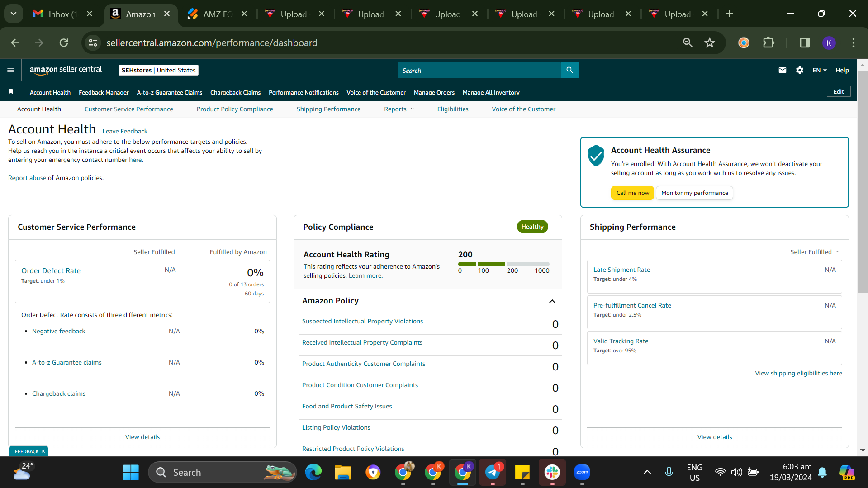Click Monitor my performance button
Image resolution: width=868 pixels, height=488 pixels.
click(x=694, y=193)
